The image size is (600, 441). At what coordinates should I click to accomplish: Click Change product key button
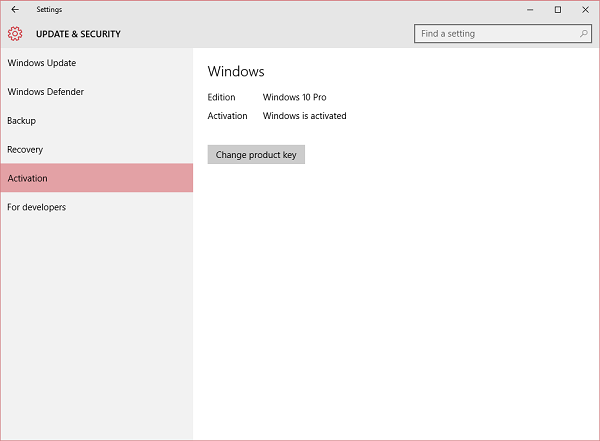coord(256,155)
